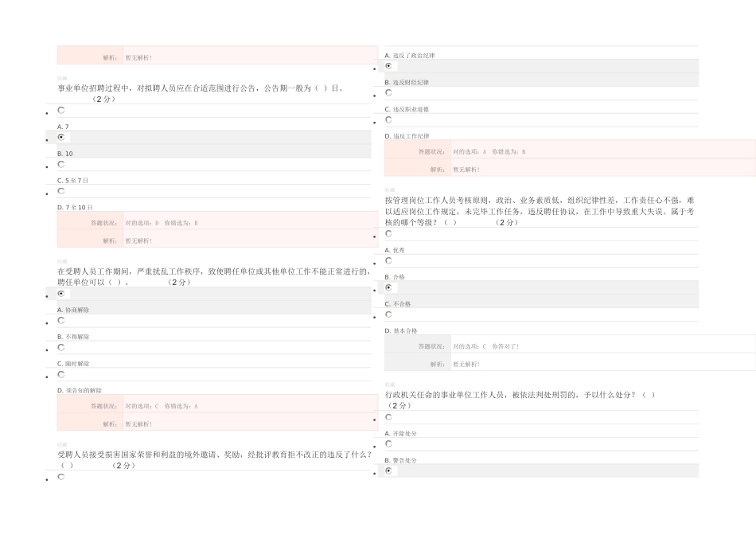The image size is (756, 535).
Task: Click the option label A. 优秀
Action: point(395,250)
